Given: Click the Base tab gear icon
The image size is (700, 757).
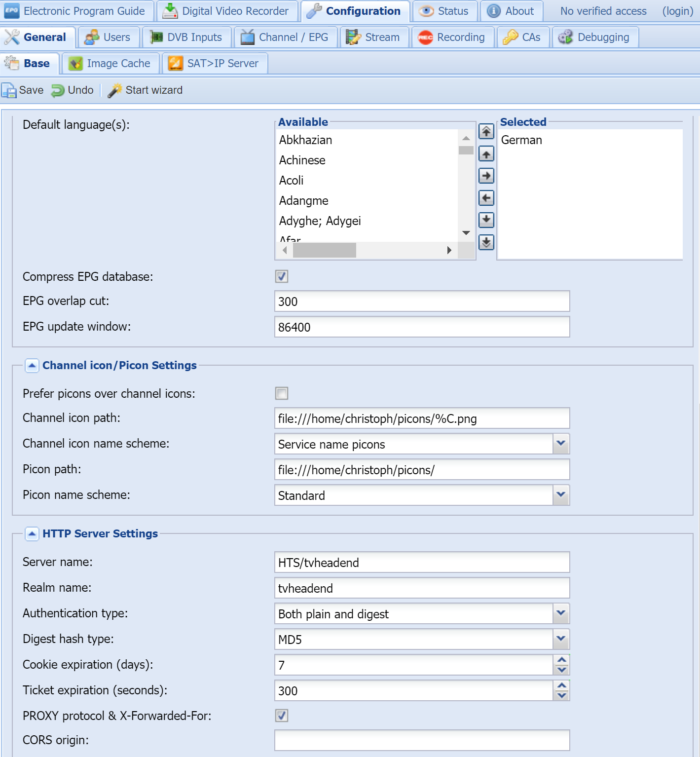Looking at the screenshot, I should [x=12, y=63].
